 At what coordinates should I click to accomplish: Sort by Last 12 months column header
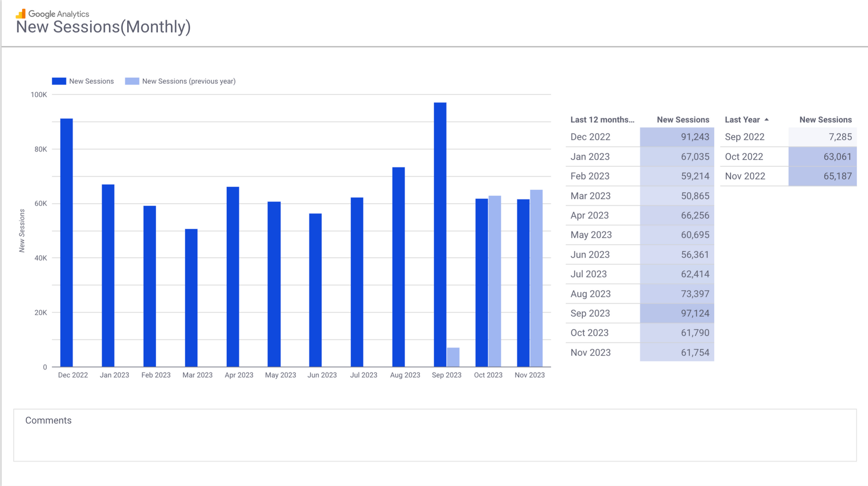coord(602,119)
